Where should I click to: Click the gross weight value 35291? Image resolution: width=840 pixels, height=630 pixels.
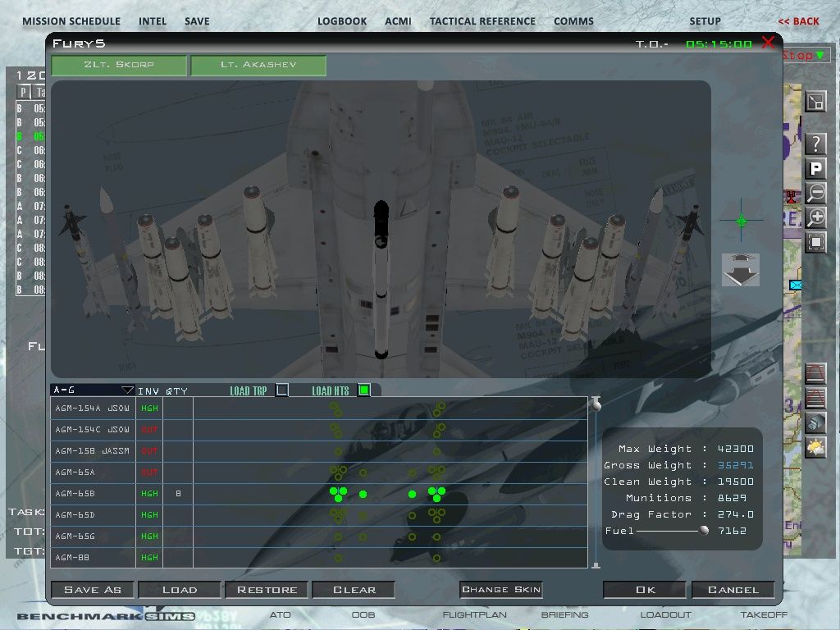(736, 465)
